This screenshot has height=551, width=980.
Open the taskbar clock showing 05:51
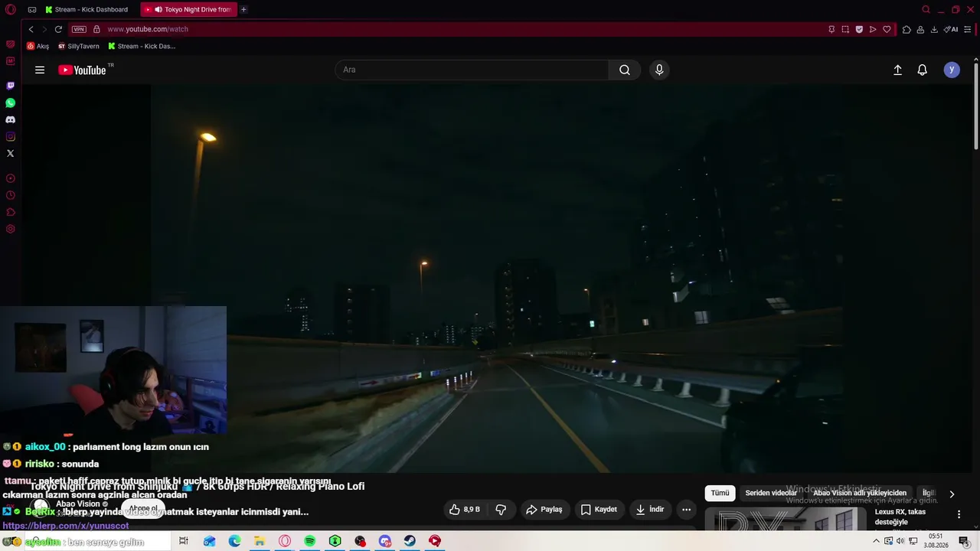[936, 541]
